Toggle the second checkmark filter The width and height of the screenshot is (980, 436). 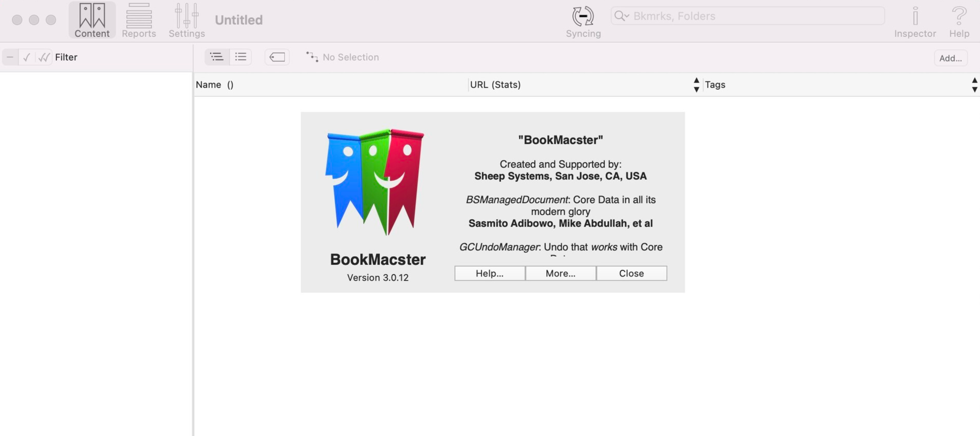click(43, 57)
